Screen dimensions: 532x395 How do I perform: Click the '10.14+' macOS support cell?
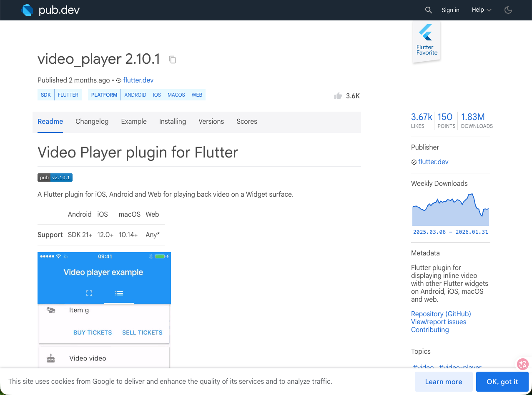tap(128, 235)
